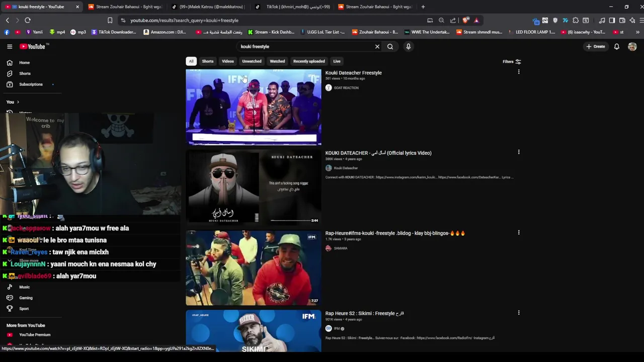Open the IFM channel link
This screenshot has height=362, width=644.
pos(337,329)
